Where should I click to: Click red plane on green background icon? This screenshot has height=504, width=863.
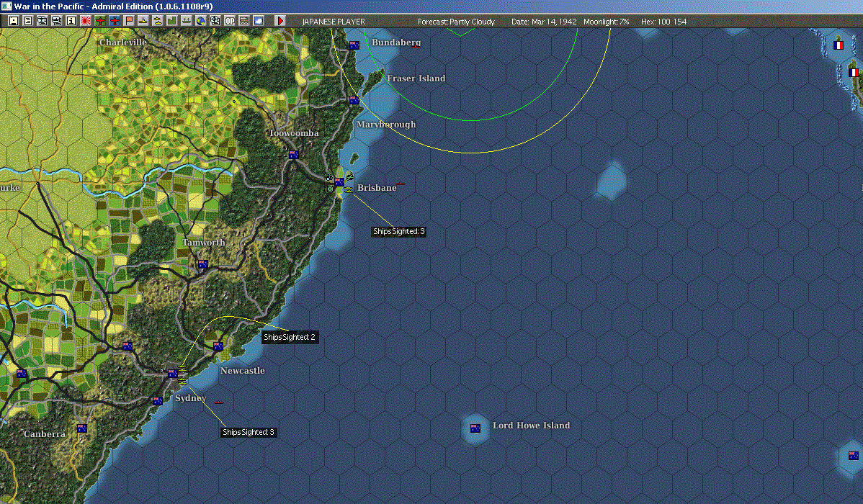point(100,21)
